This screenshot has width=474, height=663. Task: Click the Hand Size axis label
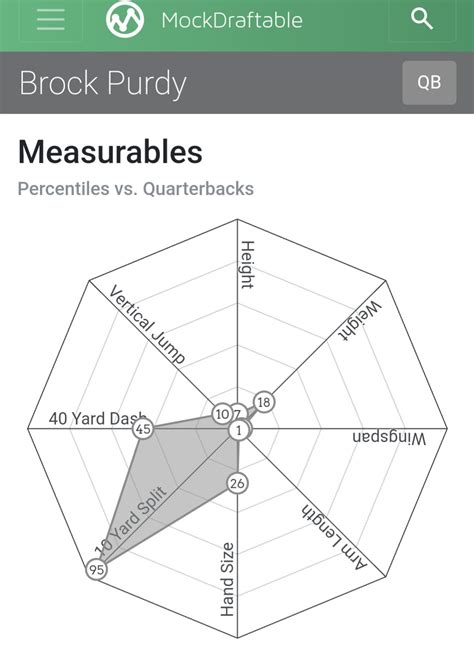coord(227,579)
